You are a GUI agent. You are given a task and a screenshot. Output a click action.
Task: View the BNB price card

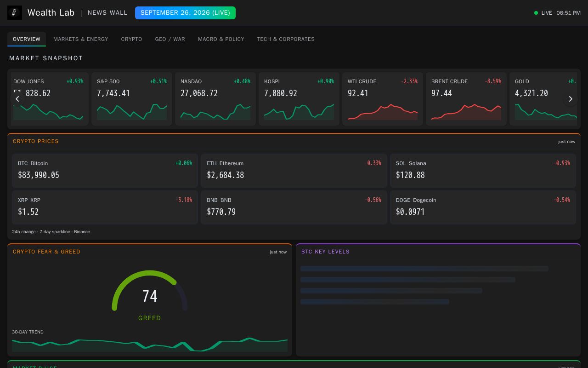coord(294,207)
